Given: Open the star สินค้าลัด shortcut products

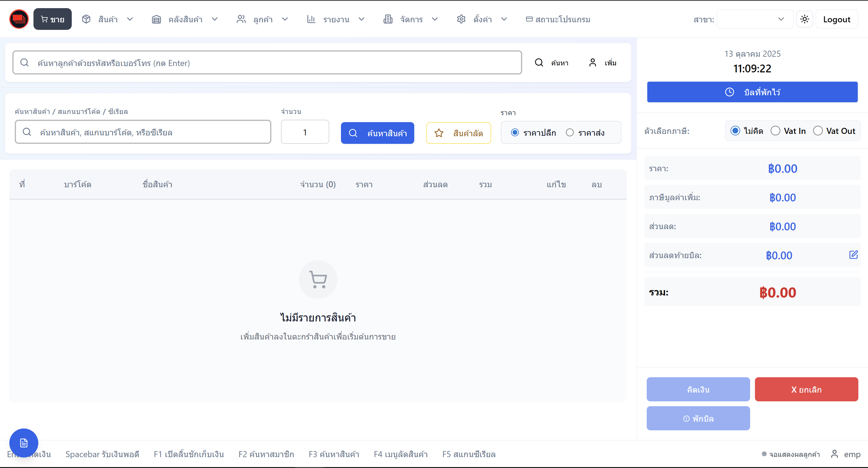Looking at the screenshot, I should pos(458,133).
